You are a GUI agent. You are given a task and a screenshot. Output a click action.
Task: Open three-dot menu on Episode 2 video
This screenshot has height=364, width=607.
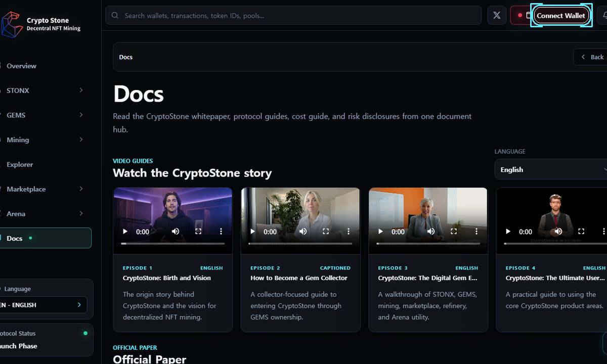click(349, 232)
